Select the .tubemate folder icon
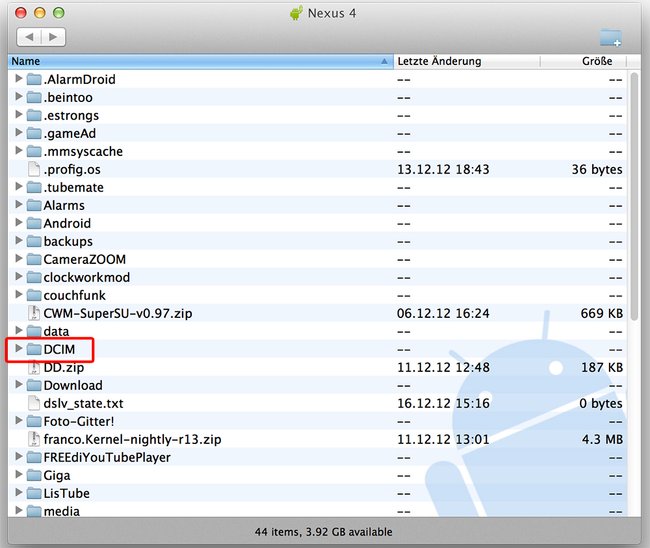This screenshot has width=650, height=548. [x=34, y=187]
